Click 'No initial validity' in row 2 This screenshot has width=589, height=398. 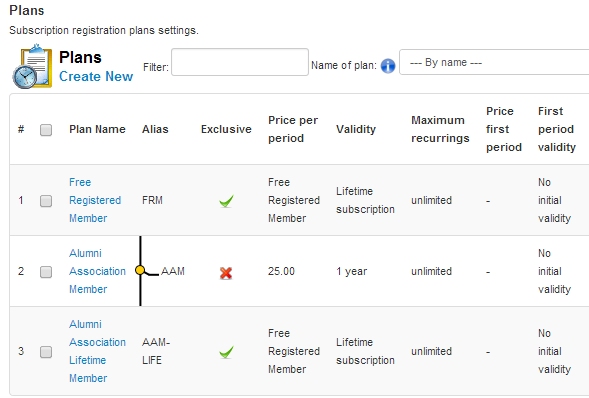554,271
